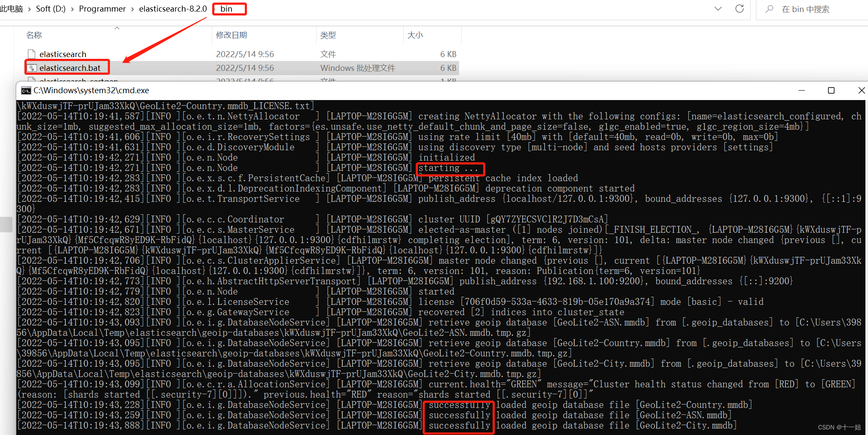Sort by 类型 column header
This screenshot has height=435, width=868.
328,35
